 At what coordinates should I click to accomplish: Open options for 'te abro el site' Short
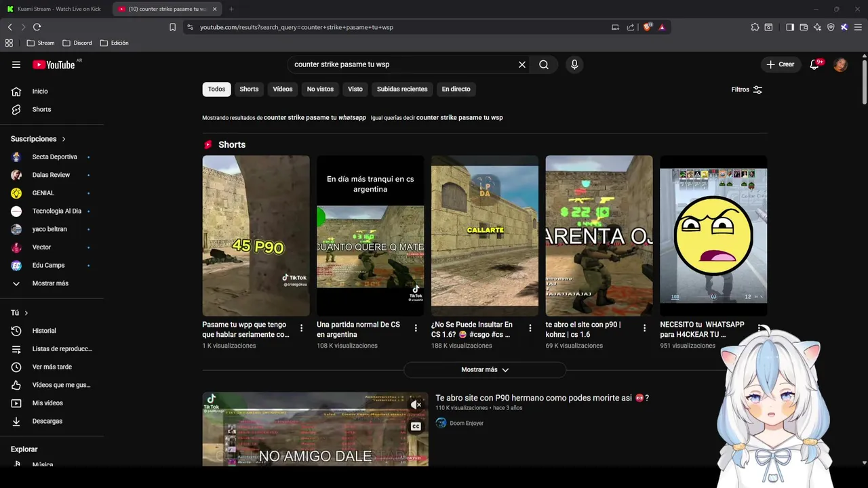point(645,328)
